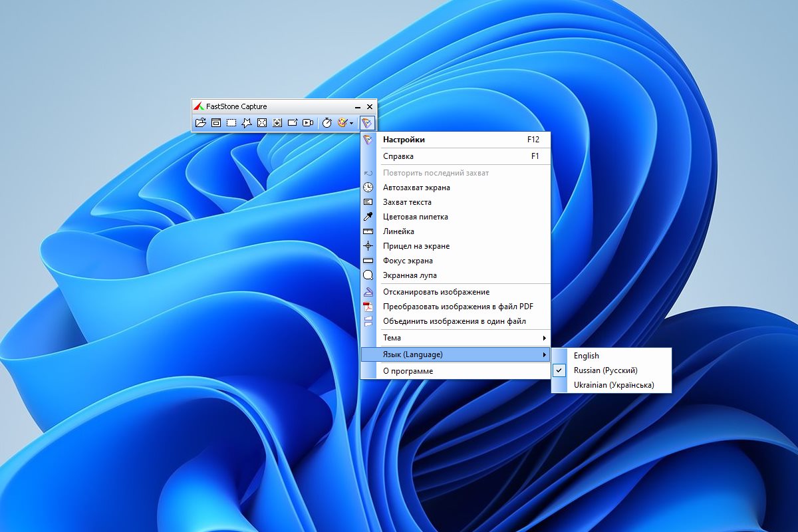Choose Ukrainian (Українська) language
Viewport: 798px width, 532px height.
(613, 385)
